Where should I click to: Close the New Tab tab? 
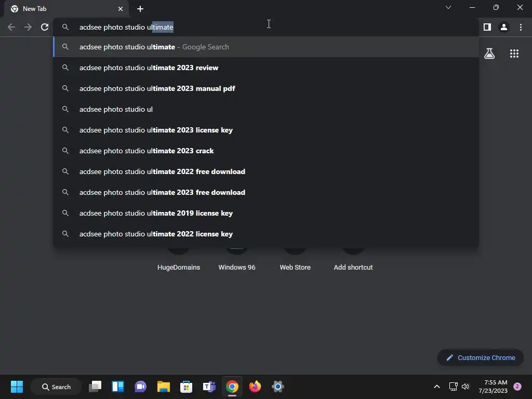click(121, 9)
